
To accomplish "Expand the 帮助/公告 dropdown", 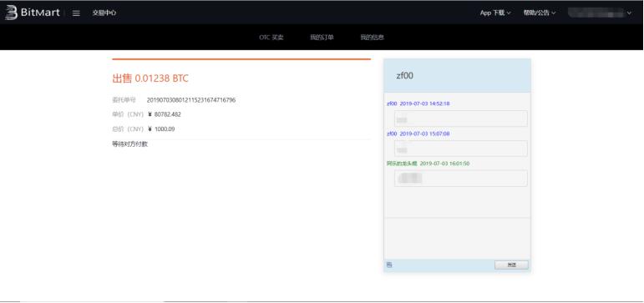I will (540, 13).
